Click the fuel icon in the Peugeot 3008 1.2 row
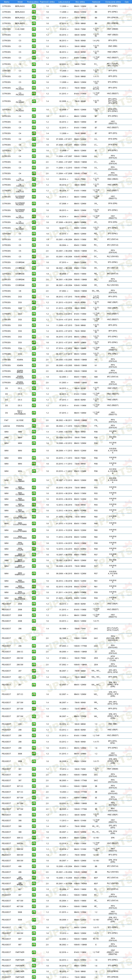132x980 pixels. point(34,754)
